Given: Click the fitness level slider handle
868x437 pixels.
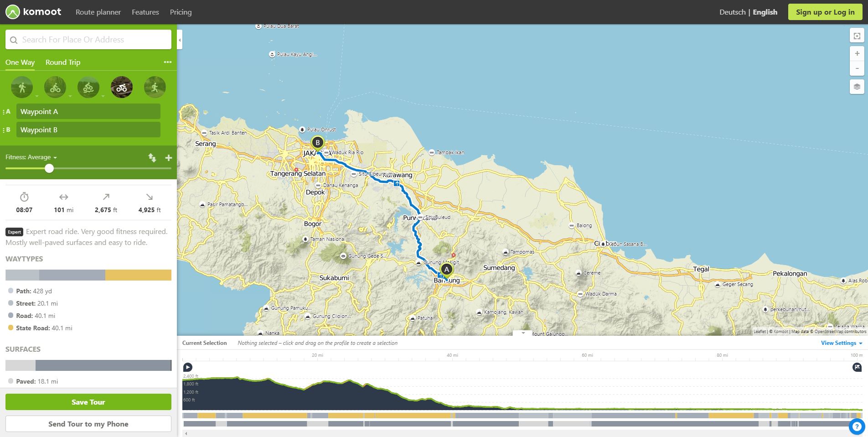Looking at the screenshot, I should point(49,168).
